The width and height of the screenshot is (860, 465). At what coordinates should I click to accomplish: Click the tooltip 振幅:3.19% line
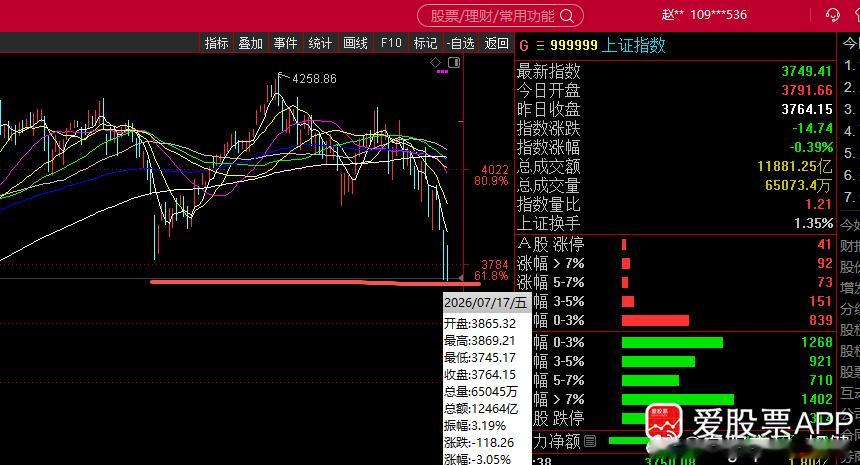click(x=475, y=426)
